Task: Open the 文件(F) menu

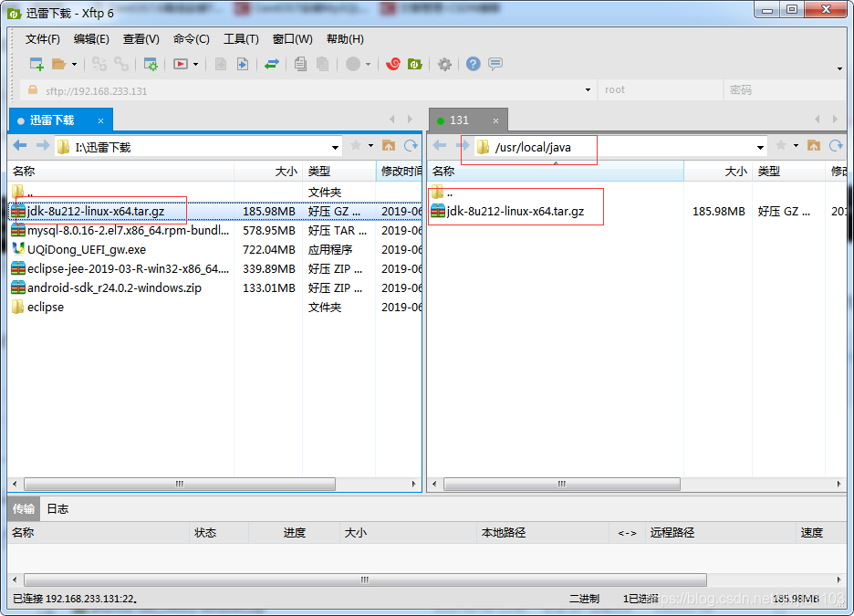Action: (x=43, y=39)
